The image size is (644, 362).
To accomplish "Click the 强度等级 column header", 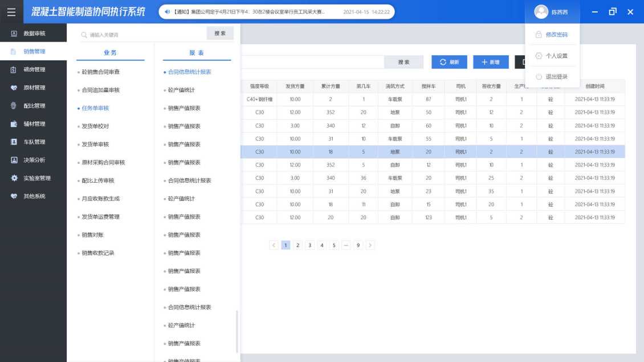I will (x=259, y=86).
